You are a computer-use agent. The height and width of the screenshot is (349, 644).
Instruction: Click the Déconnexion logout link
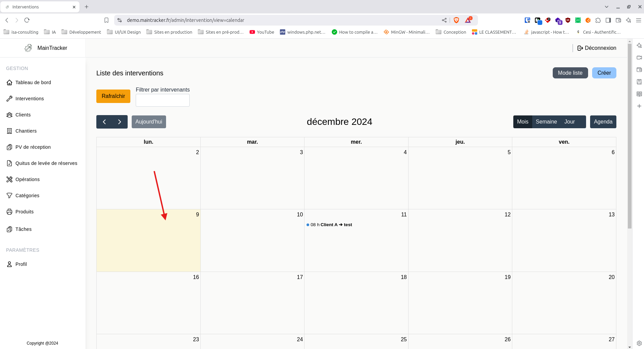click(597, 48)
